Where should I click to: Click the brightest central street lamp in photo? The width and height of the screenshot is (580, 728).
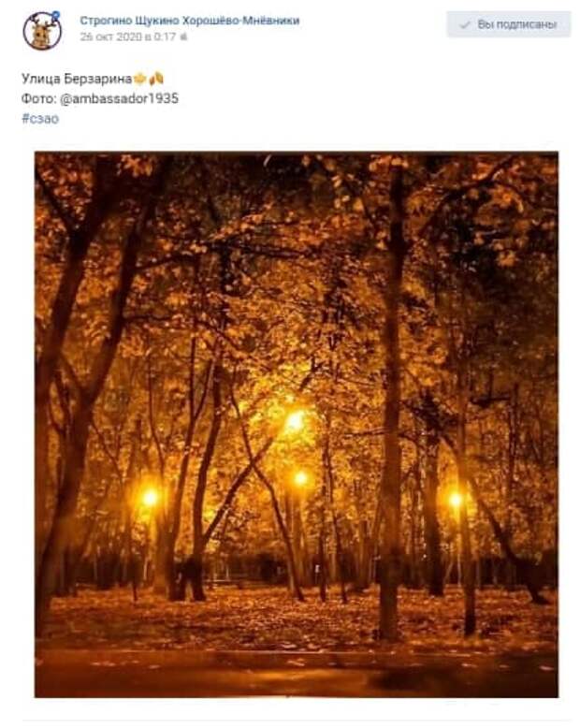tap(294, 421)
